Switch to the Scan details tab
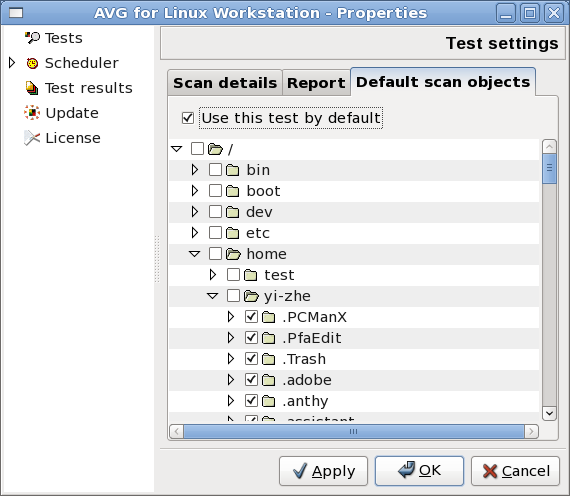The image size is (570, 496). click(225, 83)
